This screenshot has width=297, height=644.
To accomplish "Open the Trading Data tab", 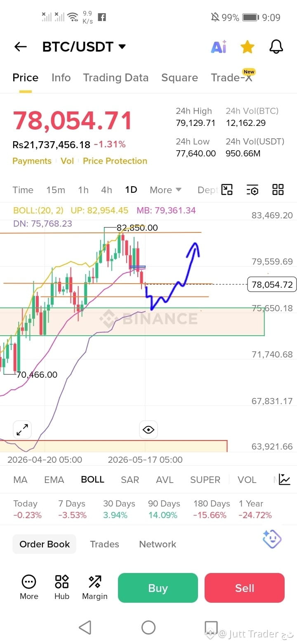I will (x=115, y=78).
